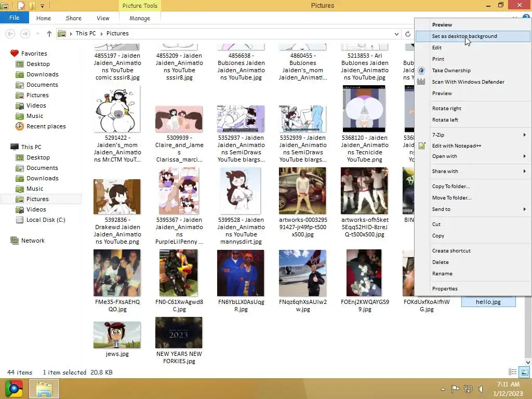The height and width of the screenshot is (399, 532).
Task: Select Rotate right
Action: [x=473, y=108]
